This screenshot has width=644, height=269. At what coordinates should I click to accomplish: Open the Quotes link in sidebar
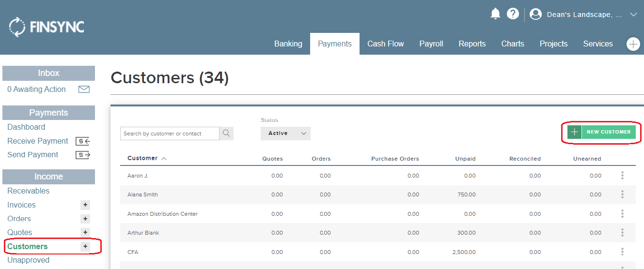tap(20, 233)
